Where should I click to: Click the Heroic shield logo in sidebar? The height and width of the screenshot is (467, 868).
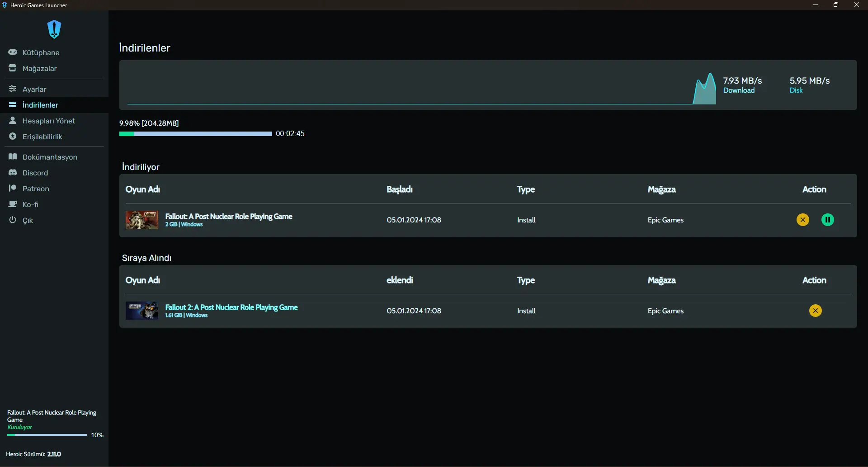[54, 29]
